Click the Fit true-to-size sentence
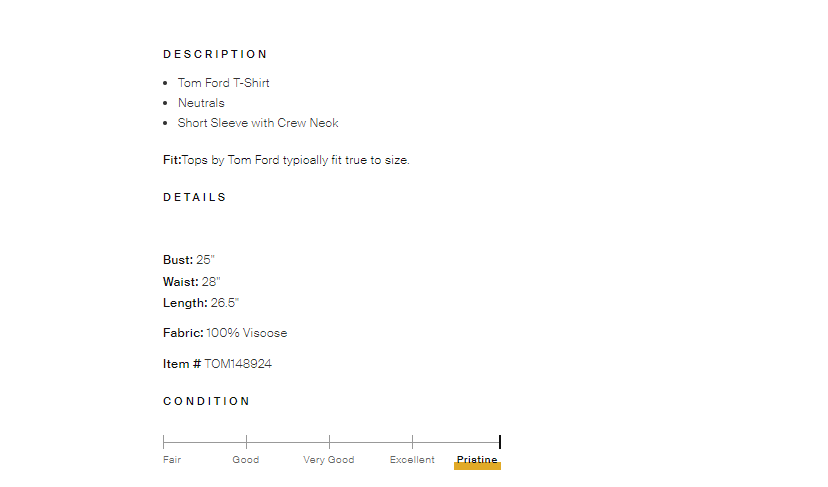Image resolution: width=828 pixels, height=487 pixels. (296, 160)
